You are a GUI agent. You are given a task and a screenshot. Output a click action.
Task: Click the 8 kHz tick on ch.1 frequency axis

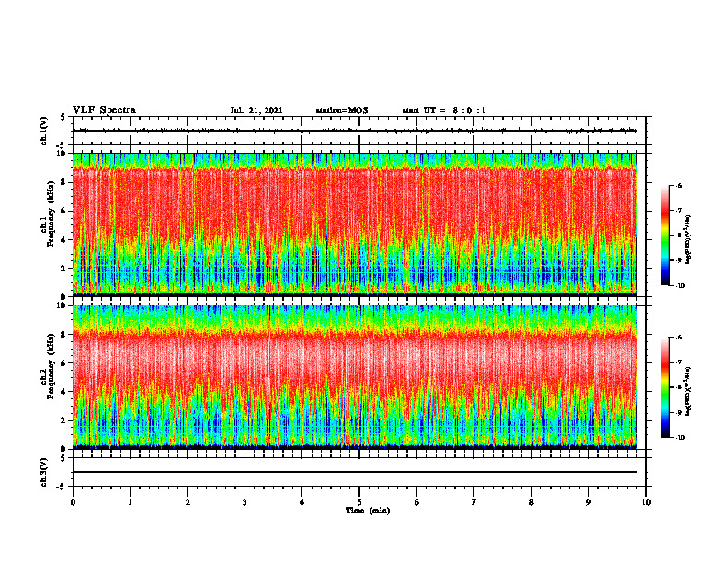[64, 182]
